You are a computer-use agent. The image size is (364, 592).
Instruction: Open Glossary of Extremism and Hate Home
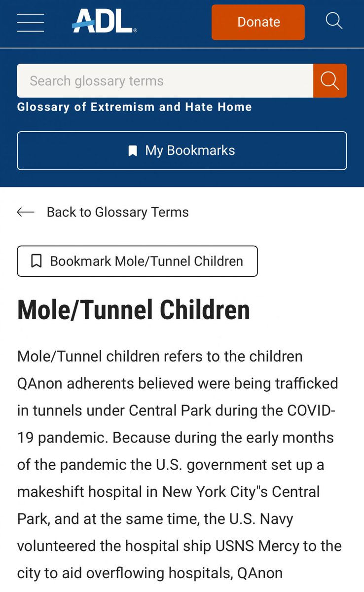coord(134,107)
